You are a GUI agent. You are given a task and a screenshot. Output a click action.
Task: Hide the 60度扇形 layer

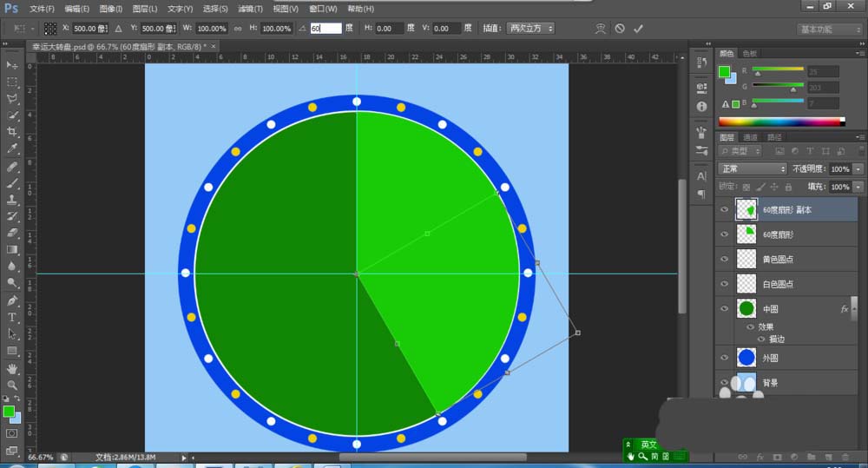[724, 234]
